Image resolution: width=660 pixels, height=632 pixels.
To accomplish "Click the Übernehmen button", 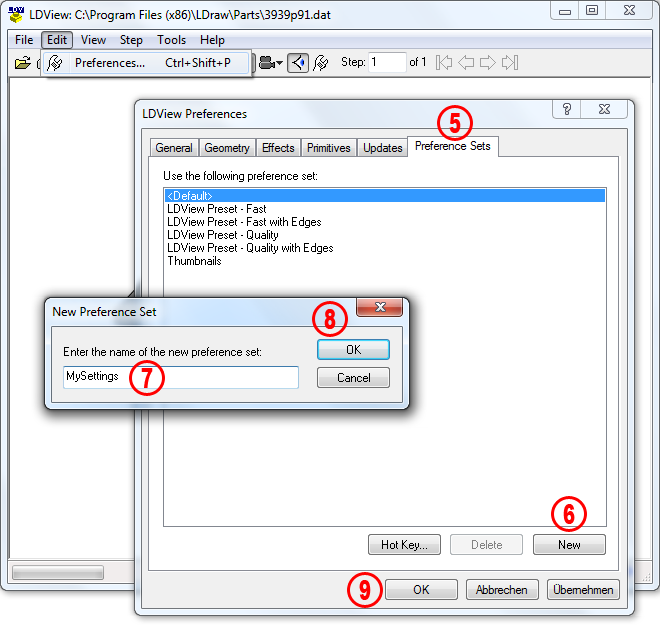I will click(x=583, y=589).
